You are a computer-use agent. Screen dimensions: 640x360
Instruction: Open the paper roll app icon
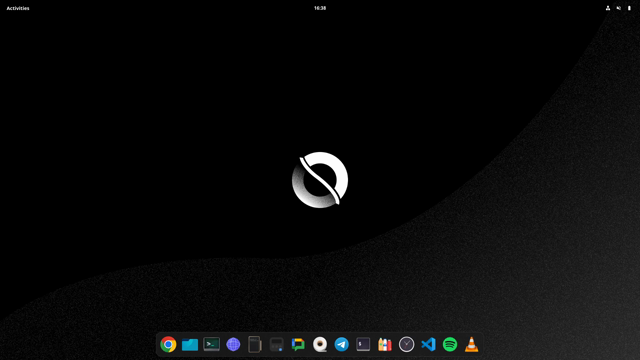(x=320, y=344)
